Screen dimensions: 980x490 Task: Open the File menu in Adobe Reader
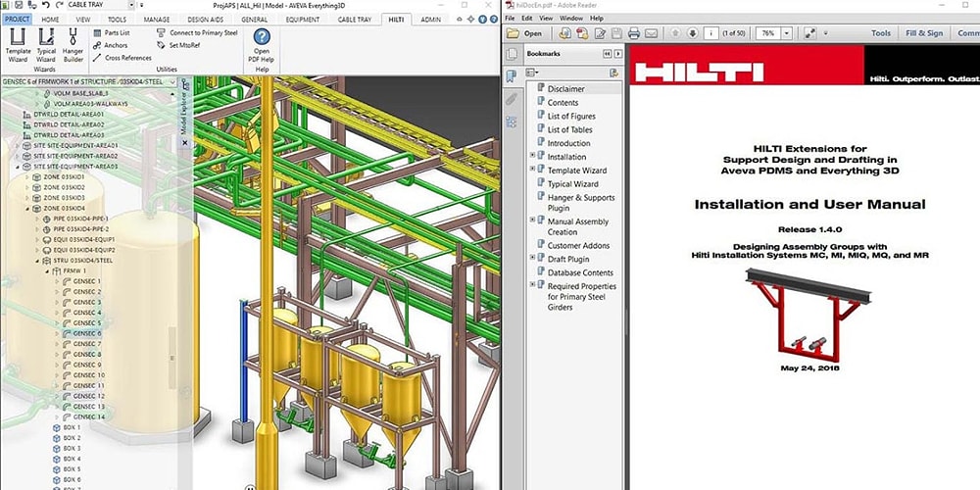(510, 19)
